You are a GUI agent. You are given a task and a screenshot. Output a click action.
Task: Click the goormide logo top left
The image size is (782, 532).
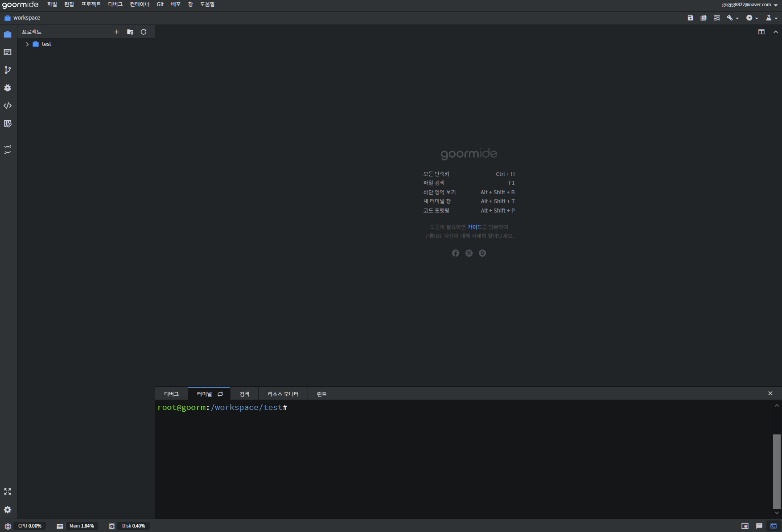21,5
